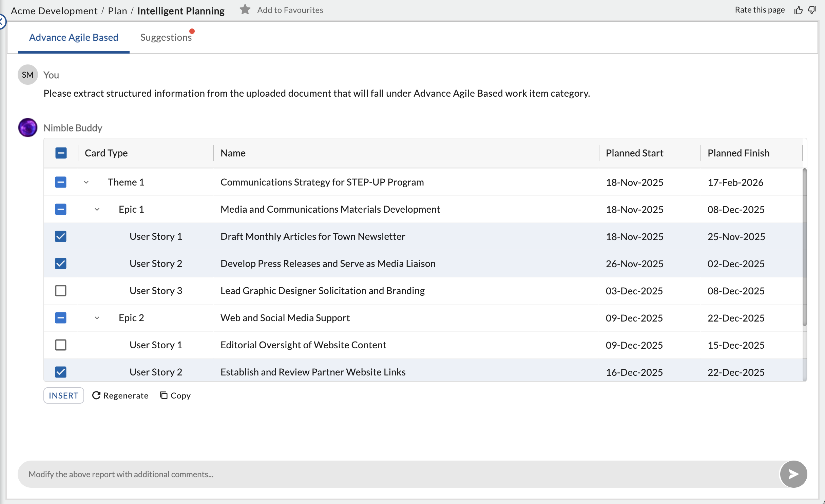Focus the modify report comments input
This screenshot has height=504, width=825.
coord(399,474)
